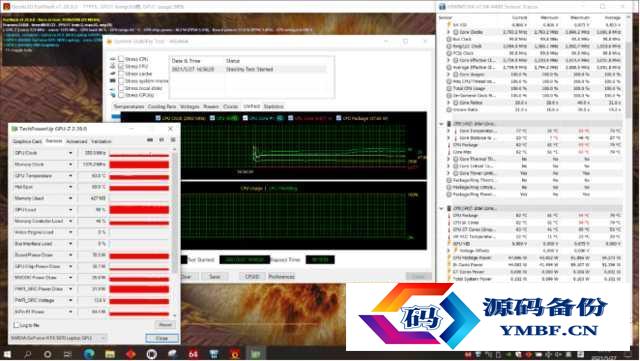Click the GPU-Z screenshot camera icon
The width and height of the screenshot is (640, 361).
tap(150, 140)
